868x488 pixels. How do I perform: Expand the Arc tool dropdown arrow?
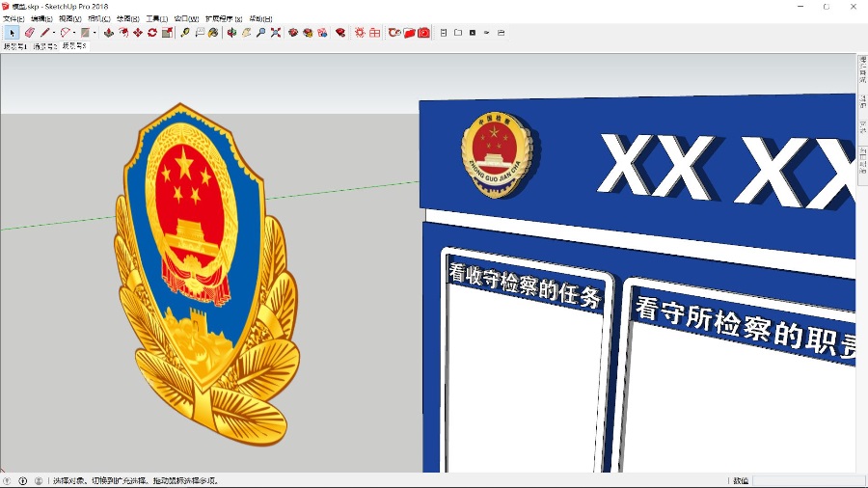coord(74,33)
